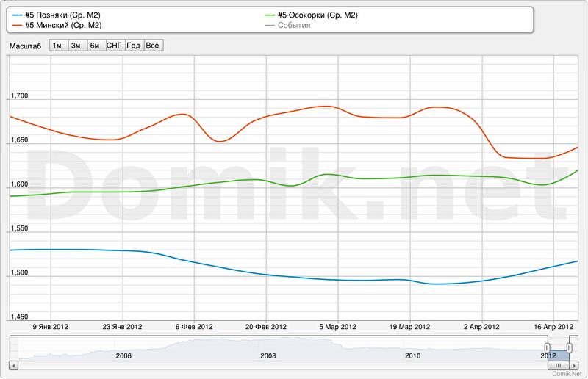The height and width of the screenshot is (379, 588).
Task: Toggle the #5 Минский series legend
Action: point(62,26)
